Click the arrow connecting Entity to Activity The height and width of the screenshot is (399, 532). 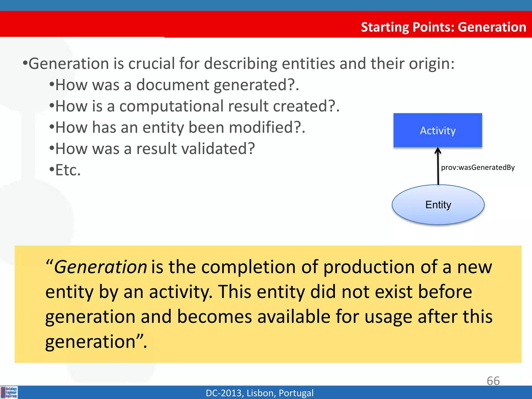[438, 166]
